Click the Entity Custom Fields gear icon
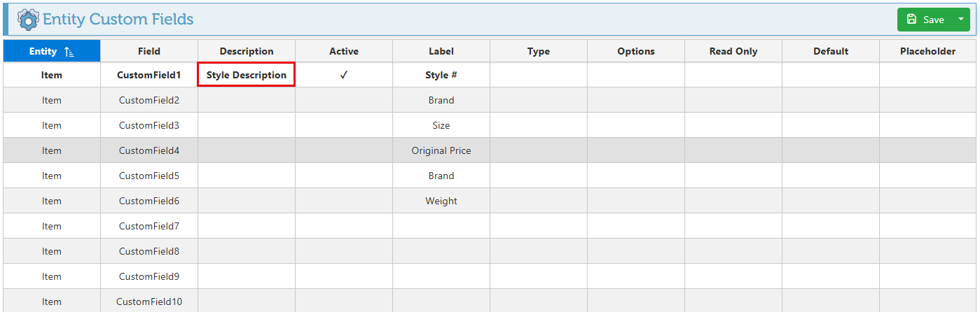 [28, 19]
